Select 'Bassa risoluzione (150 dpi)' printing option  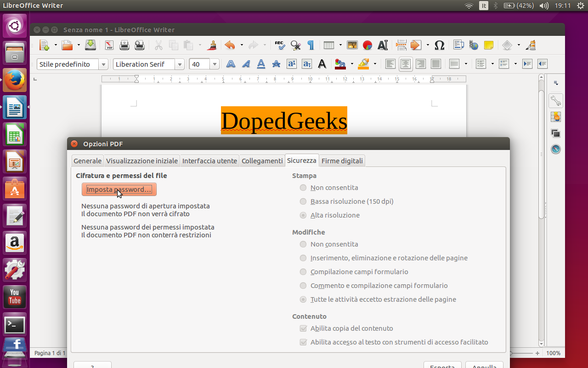347,201
